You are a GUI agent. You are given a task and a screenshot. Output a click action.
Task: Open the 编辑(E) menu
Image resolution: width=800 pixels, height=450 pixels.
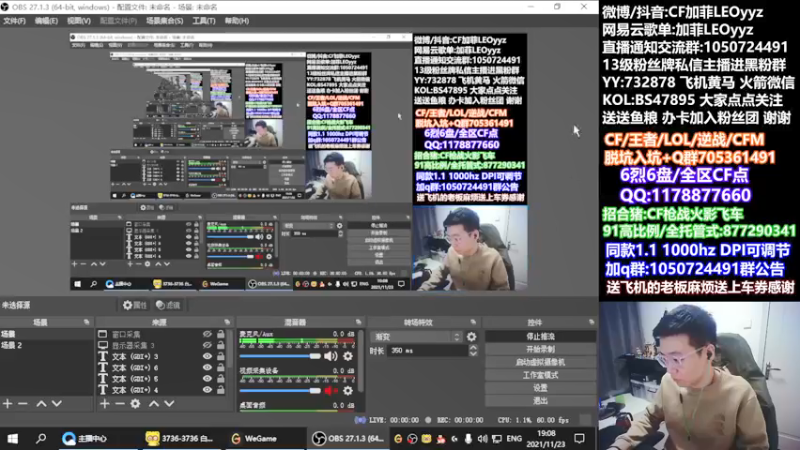tap(46, 21)
